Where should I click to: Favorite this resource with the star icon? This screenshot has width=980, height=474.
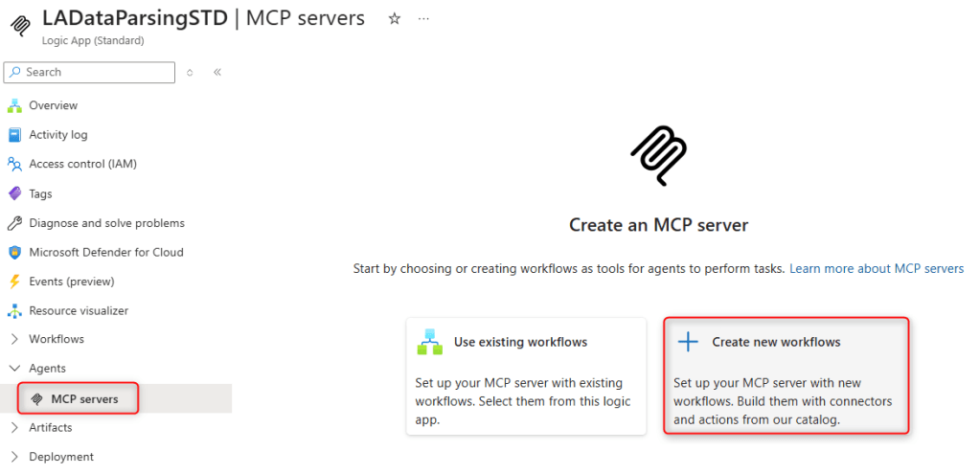click(394, 19)
